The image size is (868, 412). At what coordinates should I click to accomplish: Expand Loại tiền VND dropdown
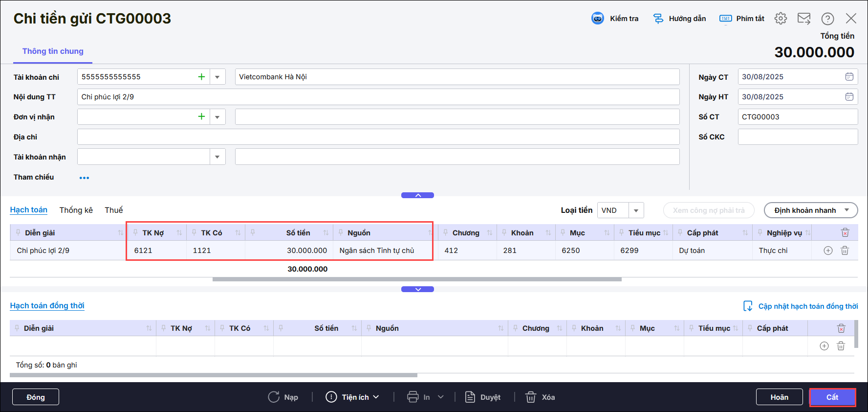[x=636, y=210]
